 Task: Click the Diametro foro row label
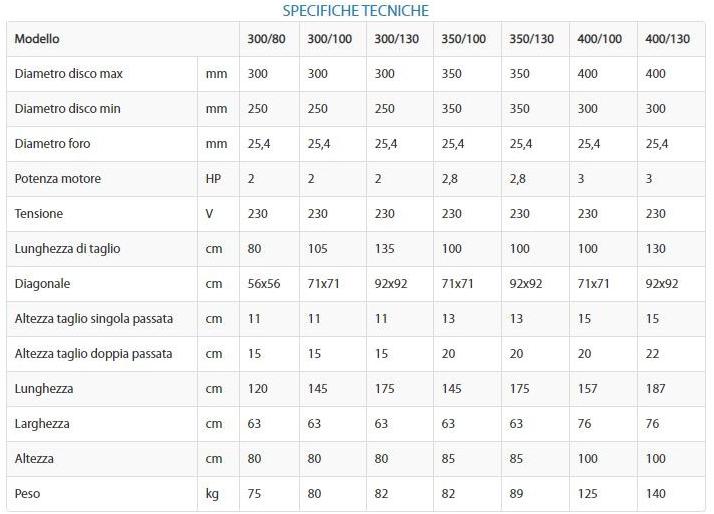(x=52, y=144)
